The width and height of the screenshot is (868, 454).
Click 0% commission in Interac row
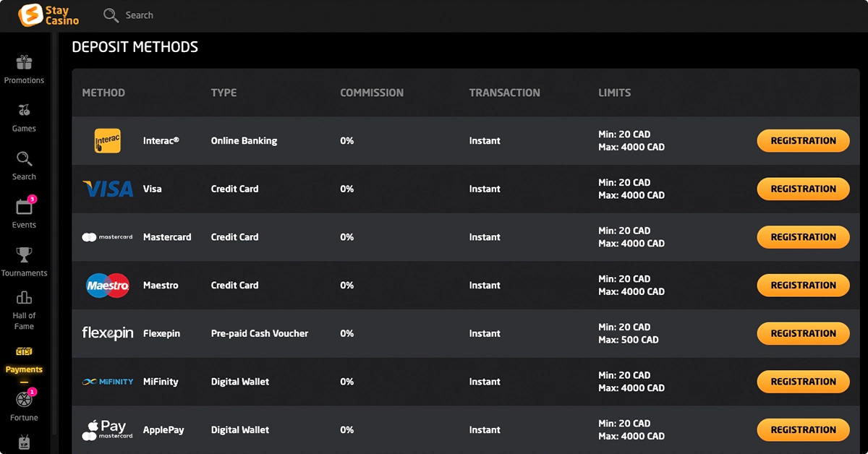pyautogui.click(x=347, y=141)
